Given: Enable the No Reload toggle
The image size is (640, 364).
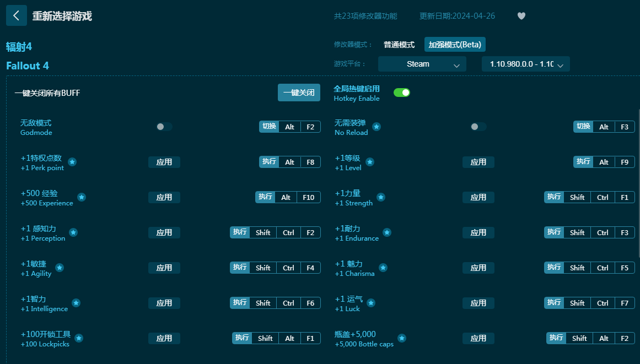Looking at the screenshot, I should pyautogui.click(x=478, y=127).
